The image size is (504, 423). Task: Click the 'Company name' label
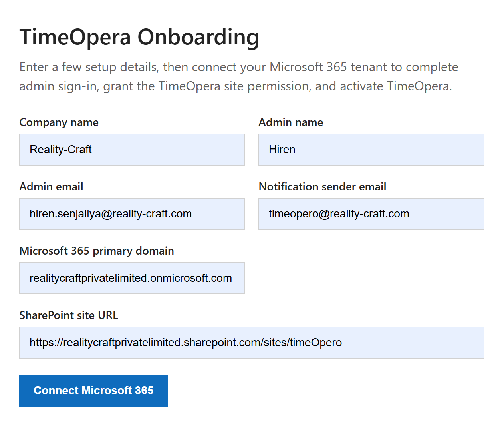(59, 122)
